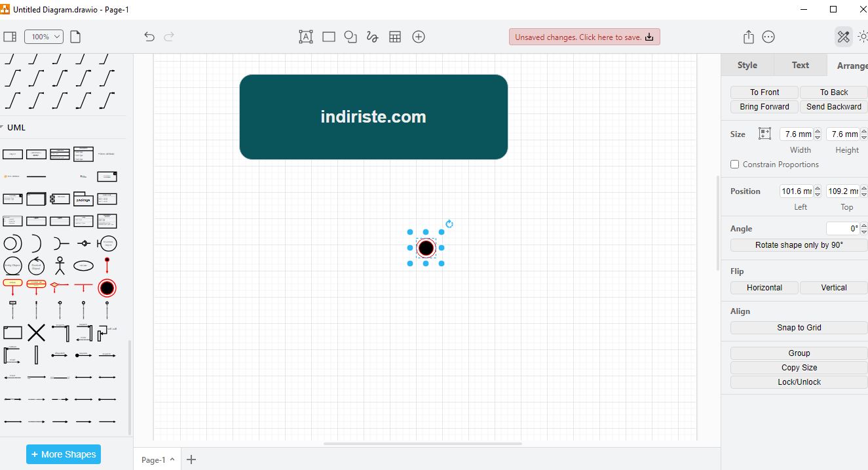This screenshot has height=470, width=868.
Task: Switch to the Arrange tab
Action: point(848,65)
